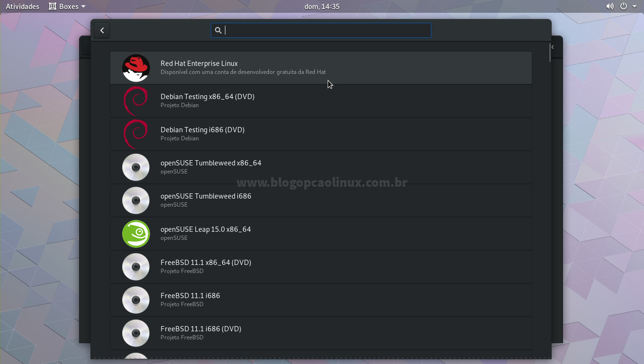Click the Debian Testing i686 swirl icon

click(x=136, y=134)
